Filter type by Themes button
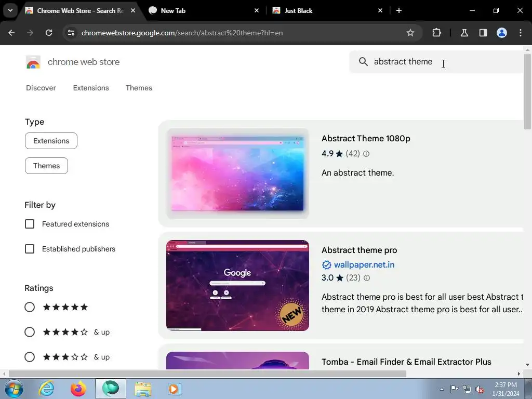Viewport: 532px width, 399px height. pyautogui.click(x=46, y=166)
